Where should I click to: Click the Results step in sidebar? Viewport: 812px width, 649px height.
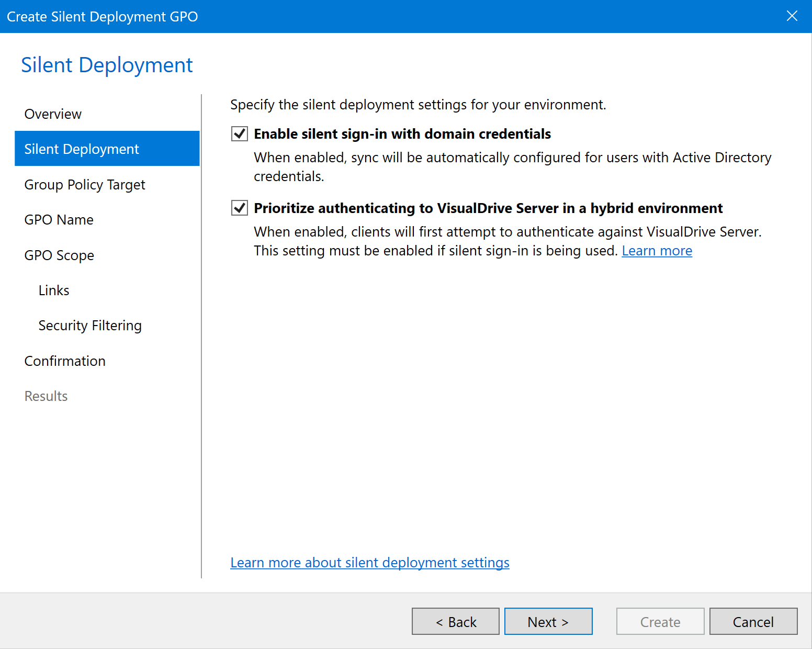click(x=46, y=396)
